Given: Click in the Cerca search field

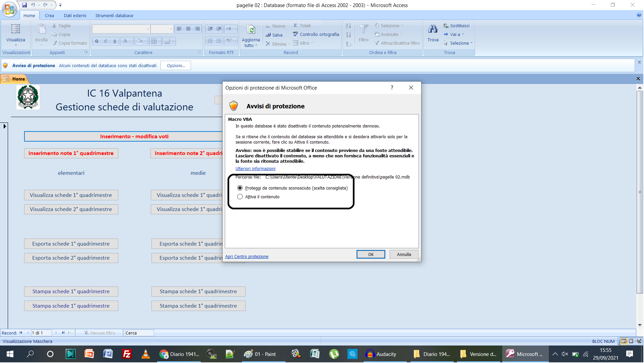Looking at the screenshot, I should [139, 333].
